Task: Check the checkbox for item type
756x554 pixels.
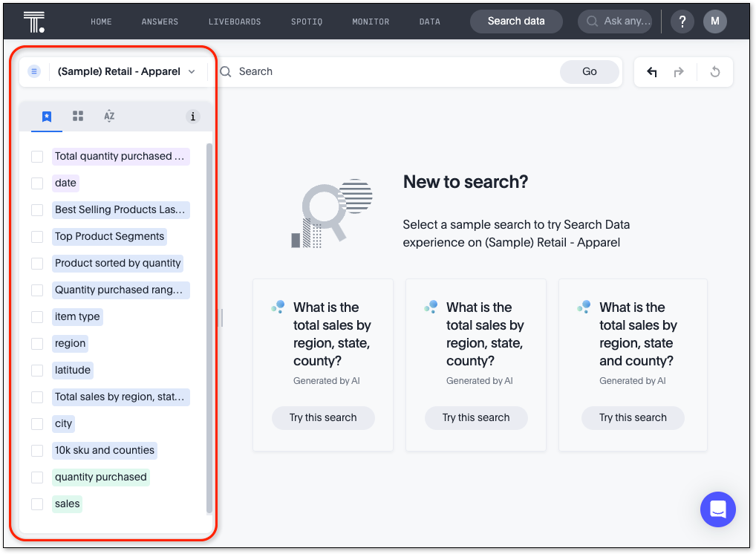Action: point(37,316)
